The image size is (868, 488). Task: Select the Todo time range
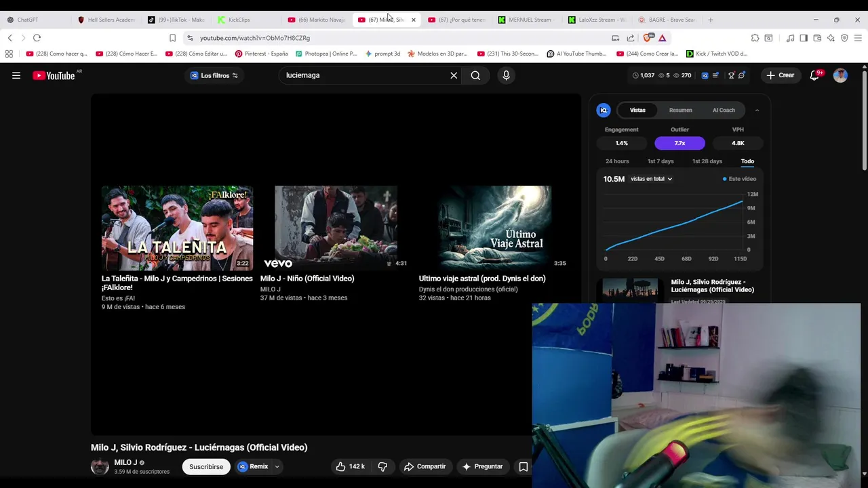click(747, 161)
